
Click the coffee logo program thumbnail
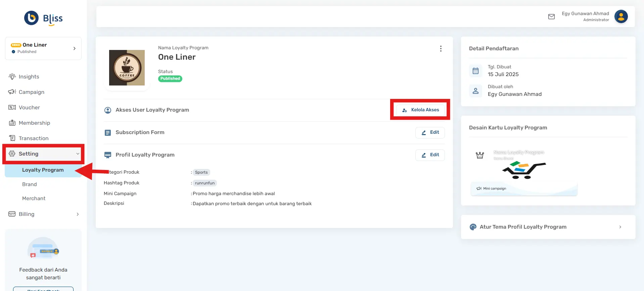pyautogui.click(x=127, y=68)
